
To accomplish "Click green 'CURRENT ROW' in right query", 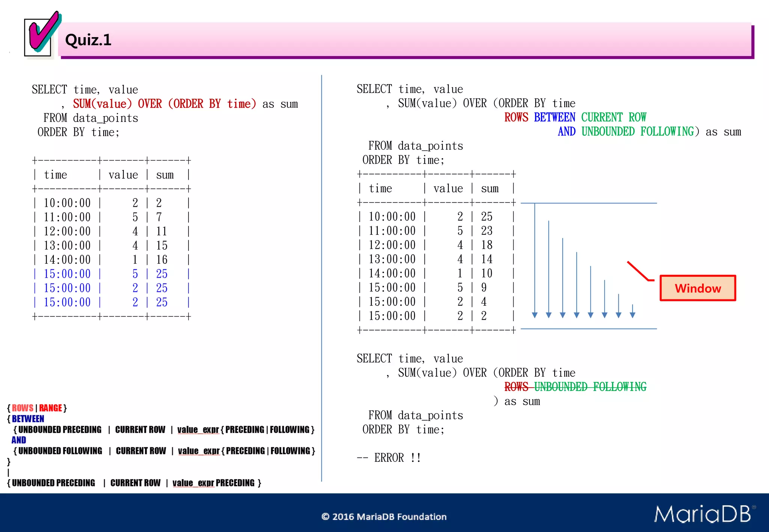I will 614,117.
